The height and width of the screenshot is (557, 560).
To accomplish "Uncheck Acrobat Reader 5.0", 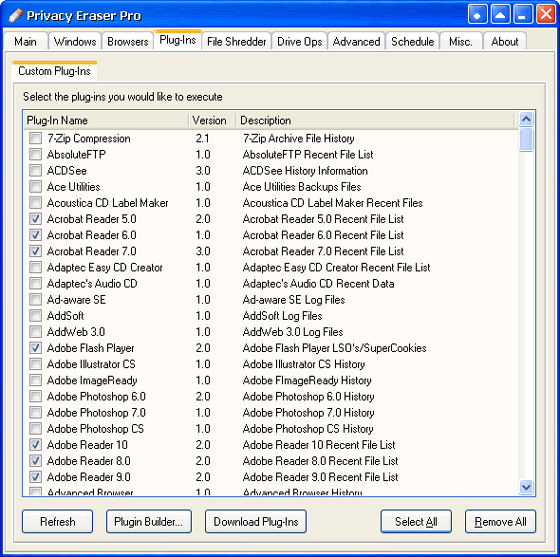I will tap(35, 219).
